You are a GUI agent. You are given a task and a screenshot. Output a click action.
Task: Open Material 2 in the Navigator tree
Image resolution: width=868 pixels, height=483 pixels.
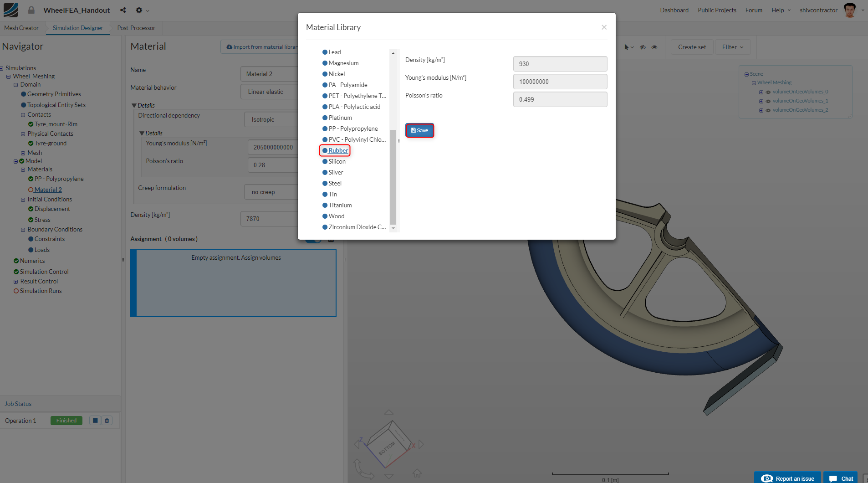(x=48, y=190)
